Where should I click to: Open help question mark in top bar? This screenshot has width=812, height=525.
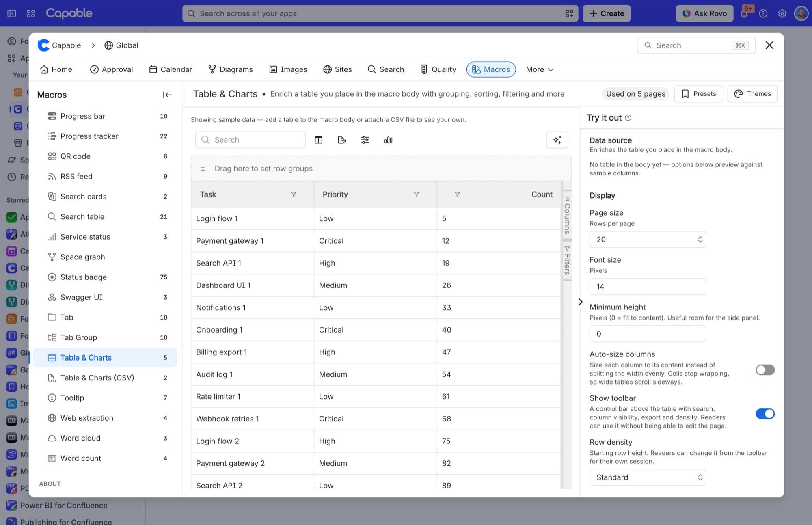(x=763, y=13)
